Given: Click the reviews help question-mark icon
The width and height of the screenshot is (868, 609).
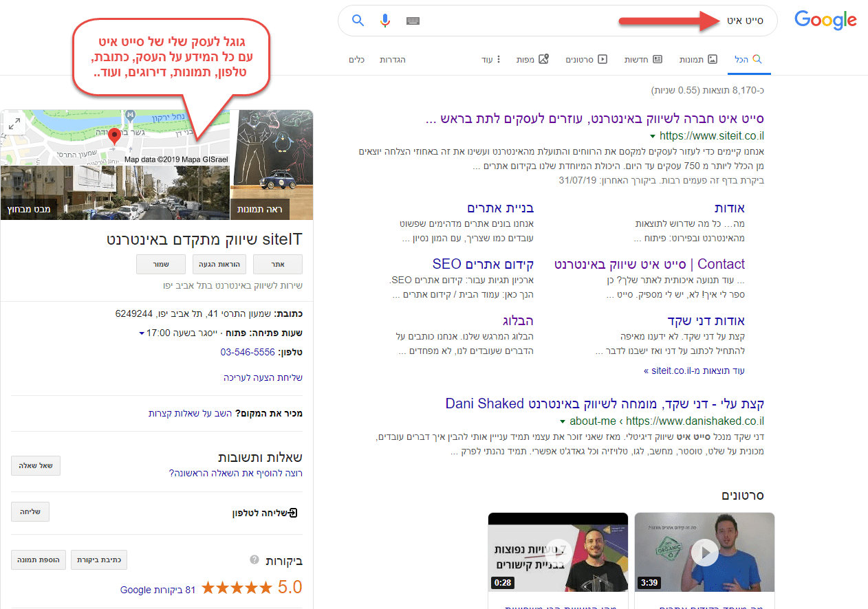Looking at the screenshot, I should [x=254, y=560].
